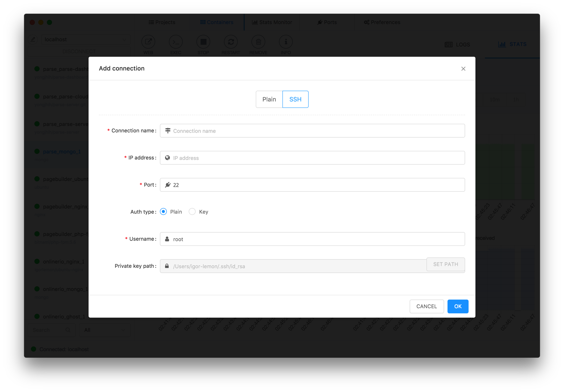Select the Key auth type radio
The width and height of the screenshot is (564, 392).
[192, 212]
